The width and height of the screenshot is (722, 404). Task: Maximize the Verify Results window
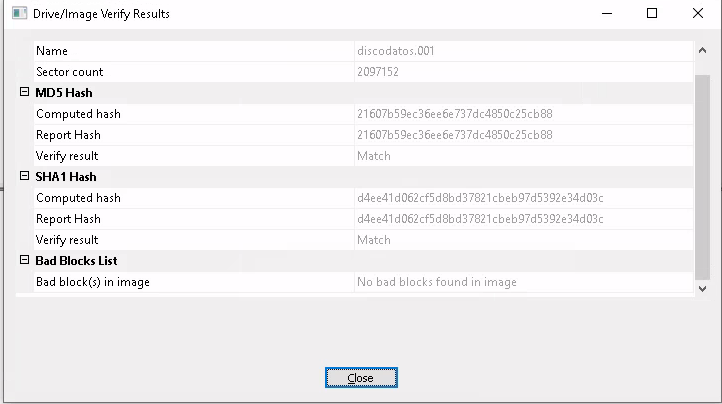point(652,13)
